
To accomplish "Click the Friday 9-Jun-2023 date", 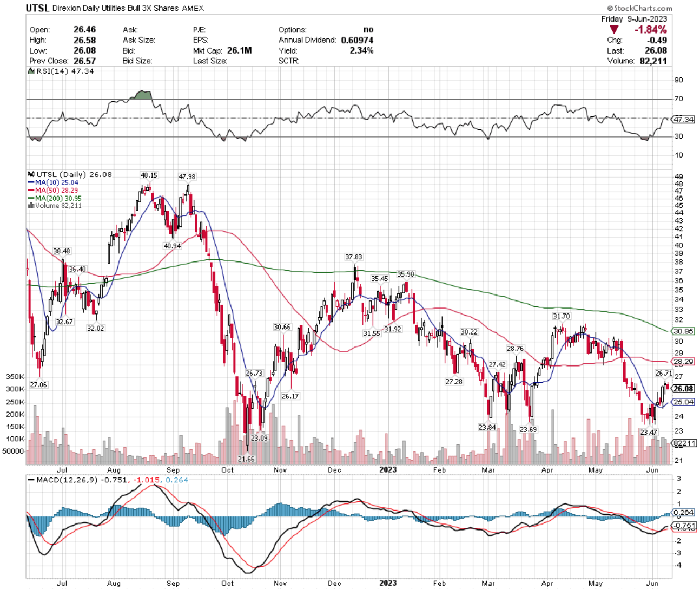I will 634,19.
